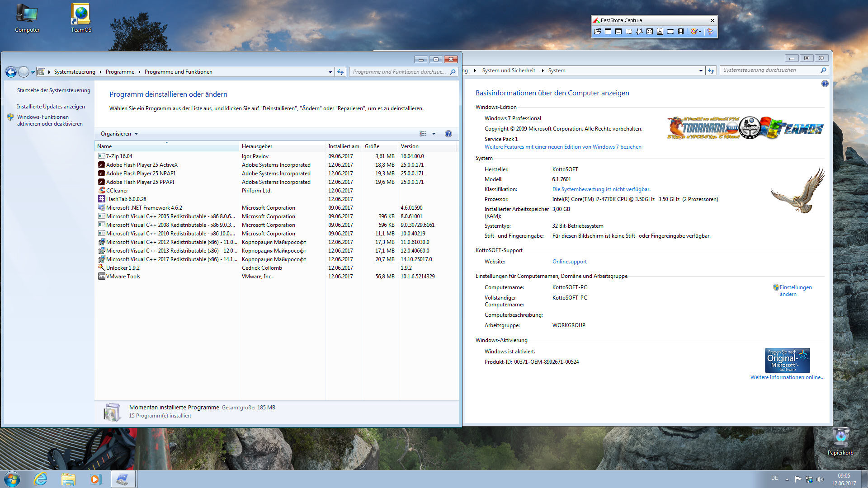Click System und Sicherheit breadcrumb
This screenshot has width=868, height=488.
[509, 70]
